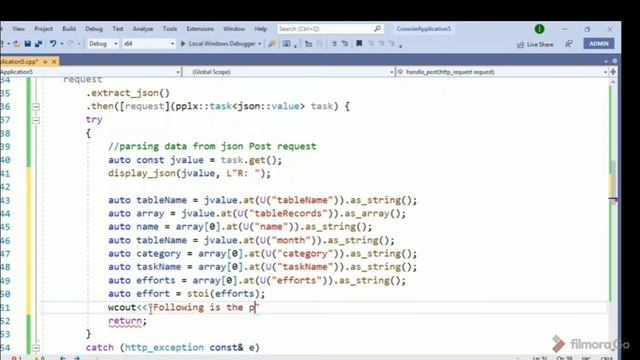This screenshot has height=360, width=640.
Task: Toggle the pin on the cpp tab
Action: click(x=45, y=62)
